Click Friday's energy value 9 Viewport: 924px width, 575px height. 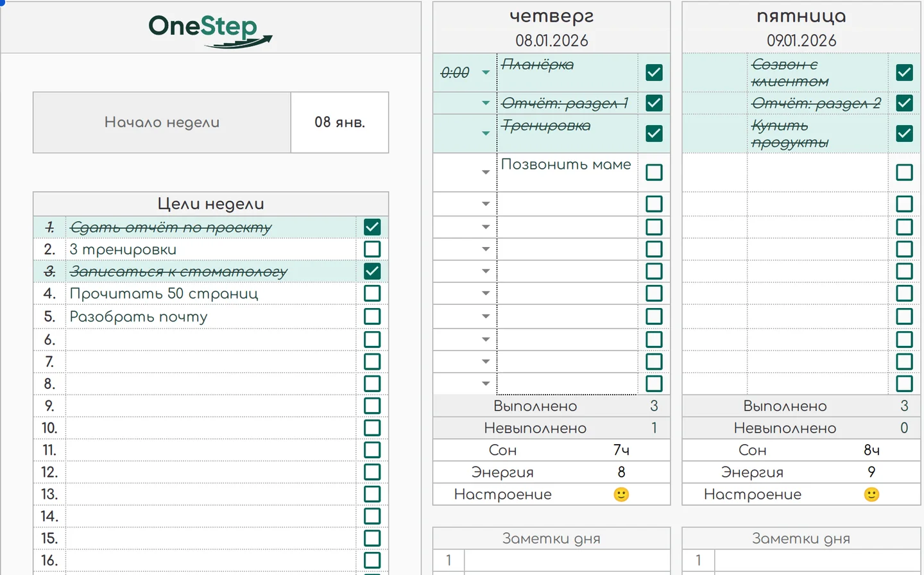click(x=871, y=472)
